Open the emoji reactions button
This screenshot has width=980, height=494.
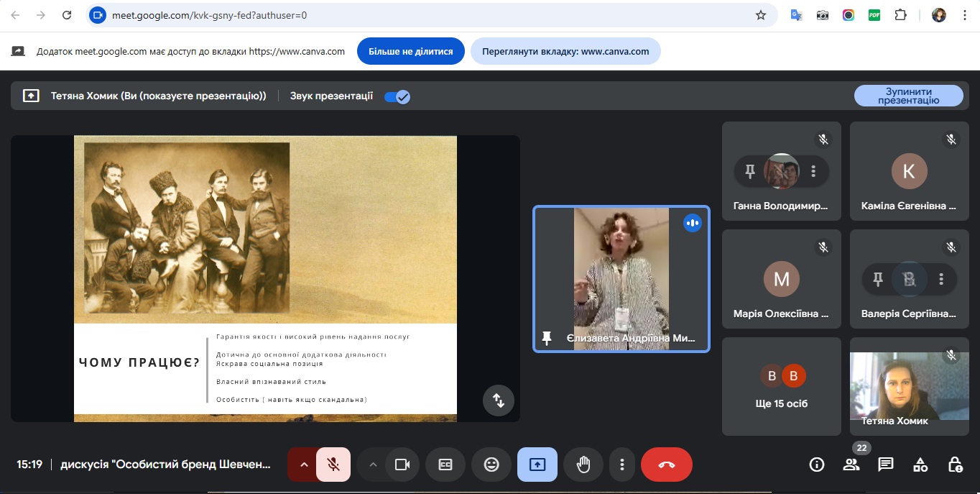click(491, 465)
